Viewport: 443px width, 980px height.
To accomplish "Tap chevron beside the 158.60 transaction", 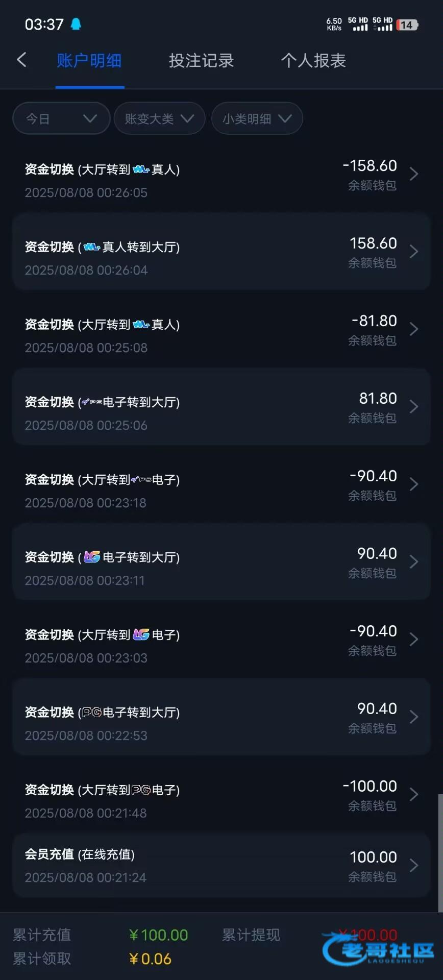I will 414,252.
